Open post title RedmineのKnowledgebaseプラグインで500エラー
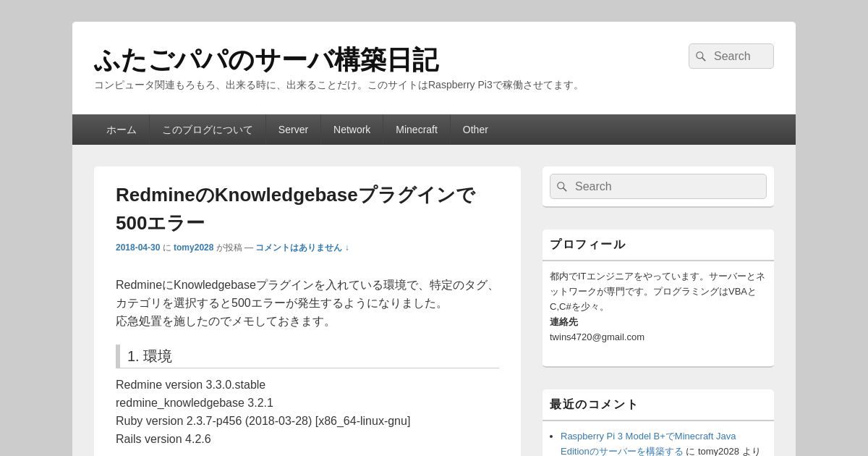The width and height of the screenshot is (868, 456). click(x=295, y=208)
